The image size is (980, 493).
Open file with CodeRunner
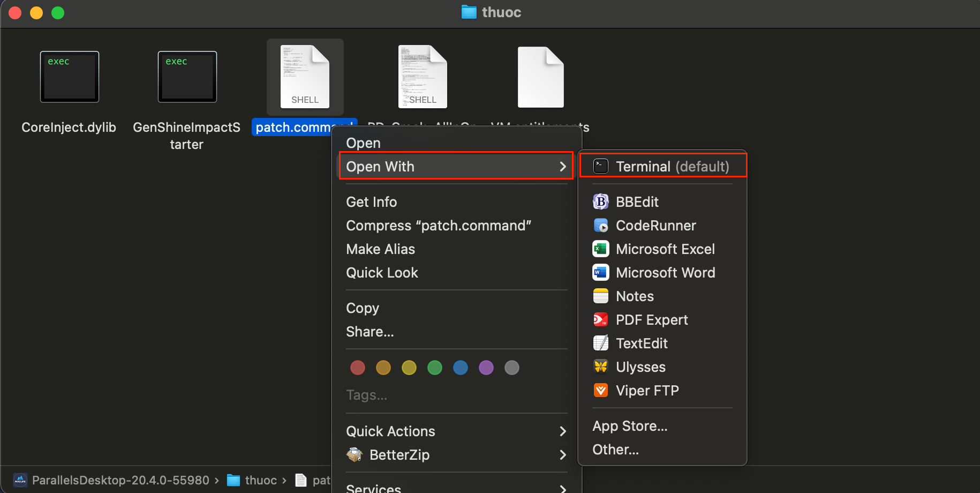[x=655, y=226]
